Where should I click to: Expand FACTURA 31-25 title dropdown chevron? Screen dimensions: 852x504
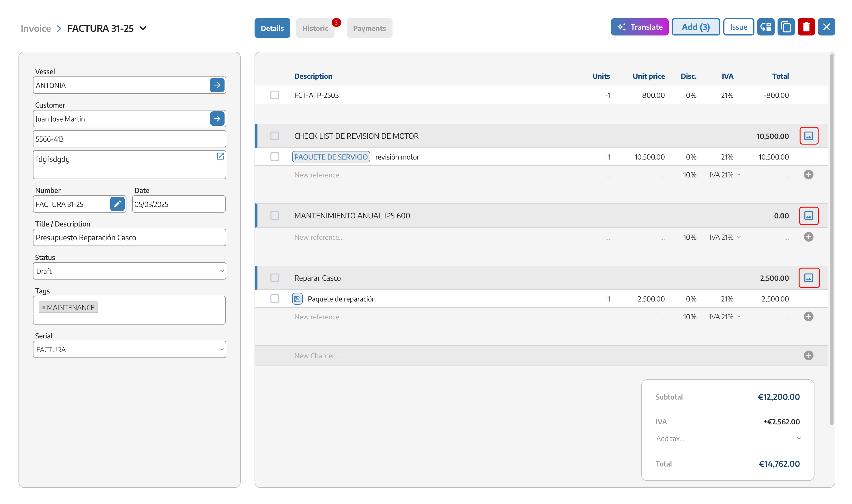pos(143,28)
